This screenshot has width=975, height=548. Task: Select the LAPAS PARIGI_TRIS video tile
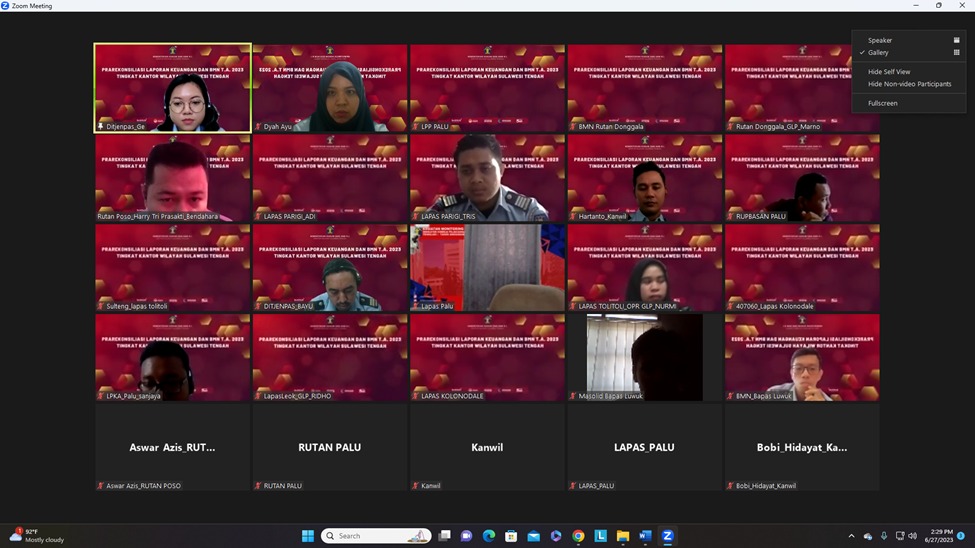[x=487, y=178]
